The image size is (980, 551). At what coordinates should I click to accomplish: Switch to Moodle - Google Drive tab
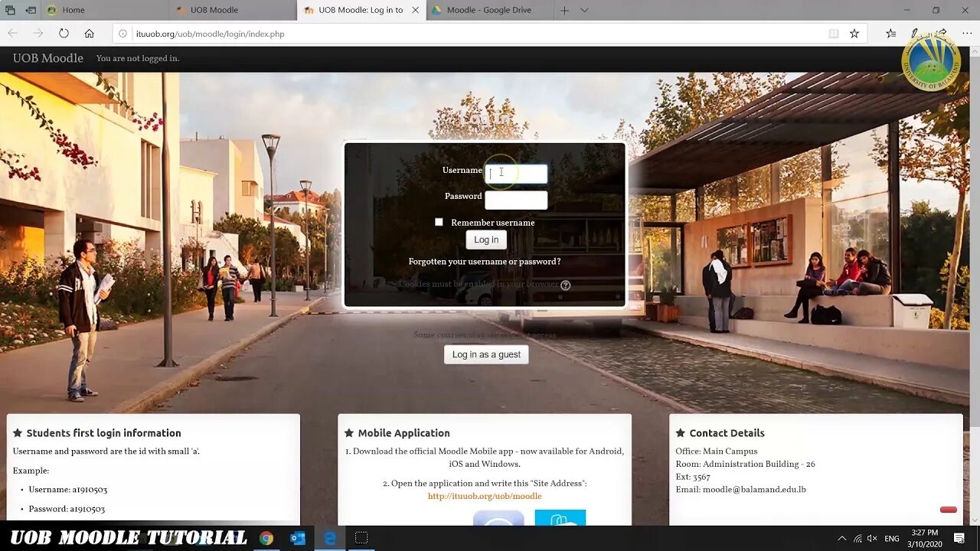pos(488,10)
